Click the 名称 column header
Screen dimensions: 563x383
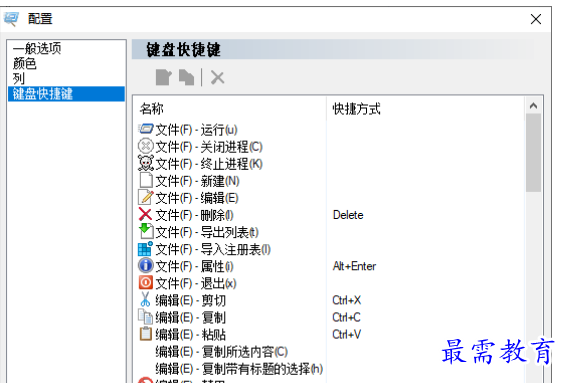click(152, 108)
